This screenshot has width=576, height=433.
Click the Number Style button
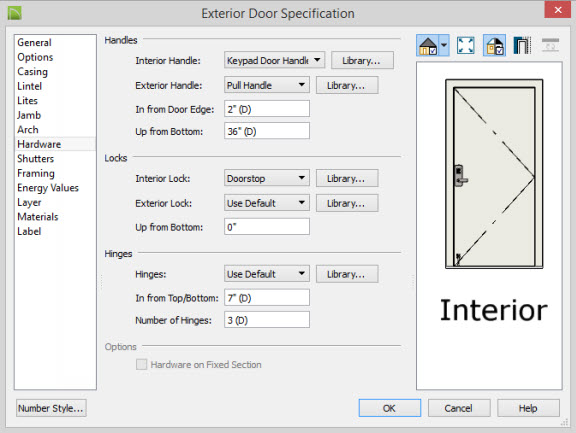tap(51, 408)
